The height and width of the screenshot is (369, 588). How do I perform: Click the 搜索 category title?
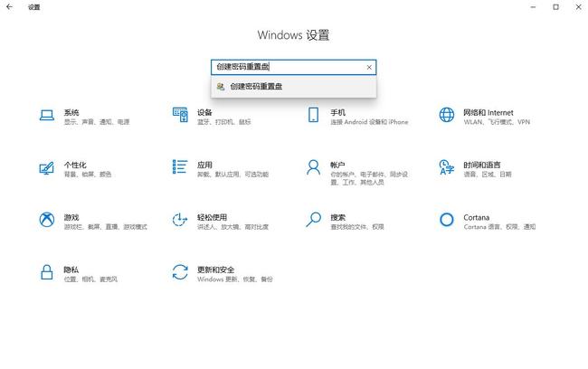(x=338, y=217)
